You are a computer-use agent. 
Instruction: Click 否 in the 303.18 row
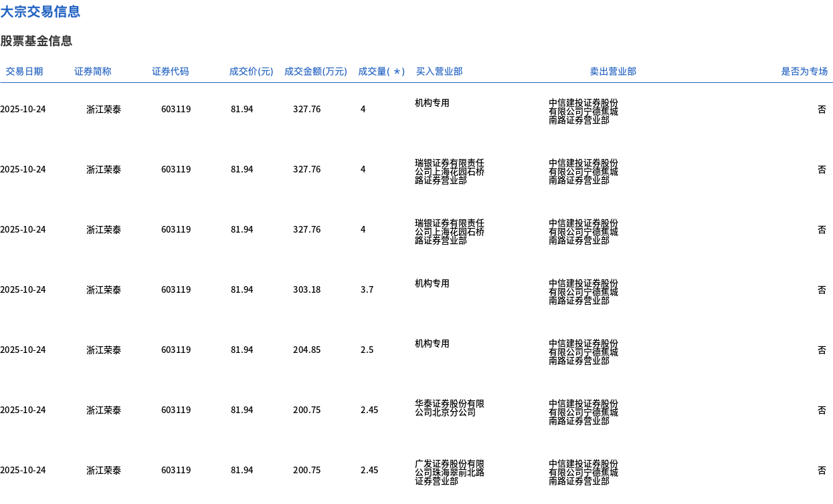pos(822,290)
